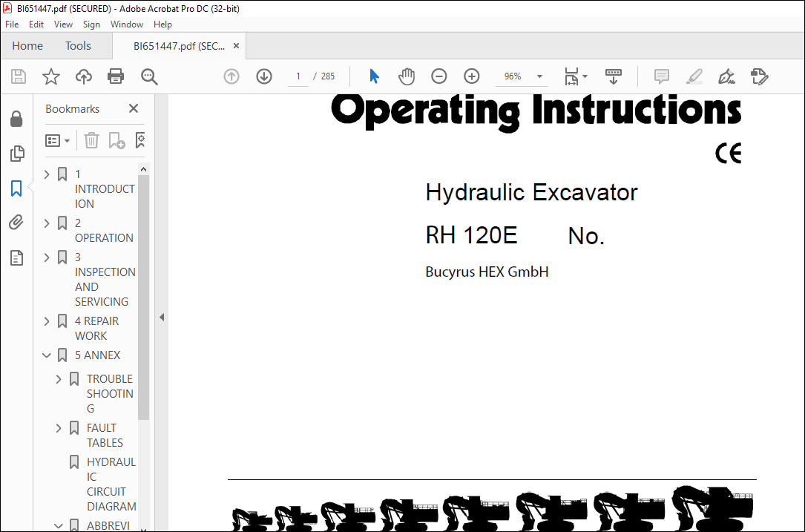The image size is (805, 532).
Task: Open the bookmark options list menu
Action: (58, 140)
